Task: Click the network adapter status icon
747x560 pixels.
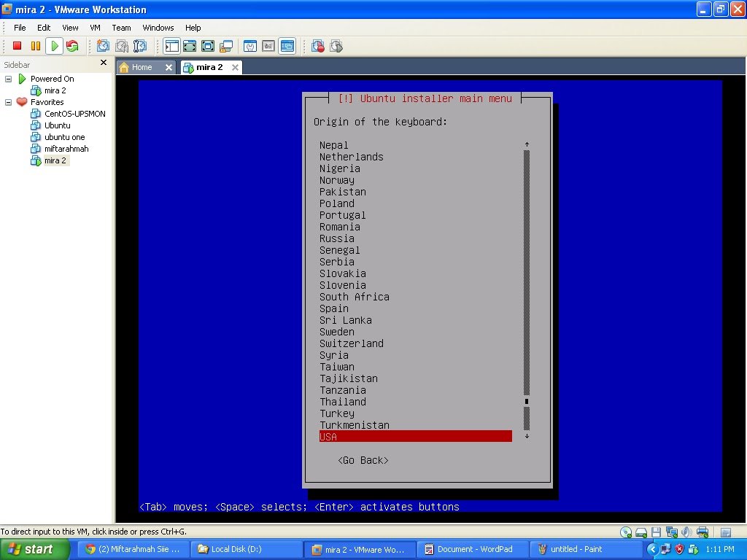Action: pos(672,532)
